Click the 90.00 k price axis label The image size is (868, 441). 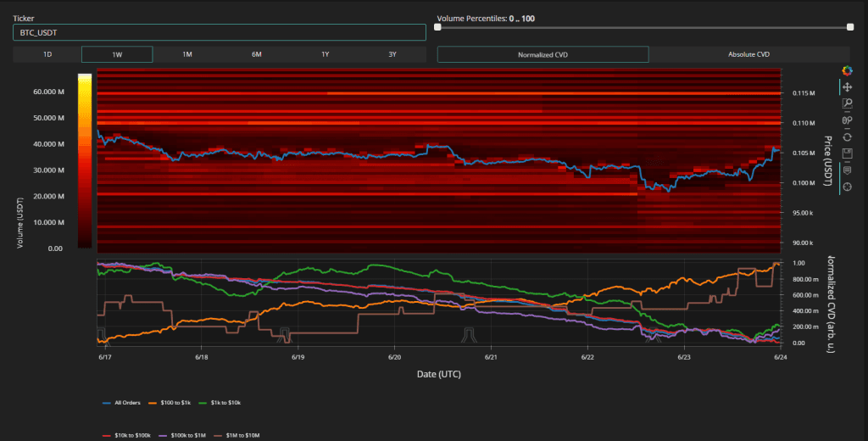(x=803, y=243)
